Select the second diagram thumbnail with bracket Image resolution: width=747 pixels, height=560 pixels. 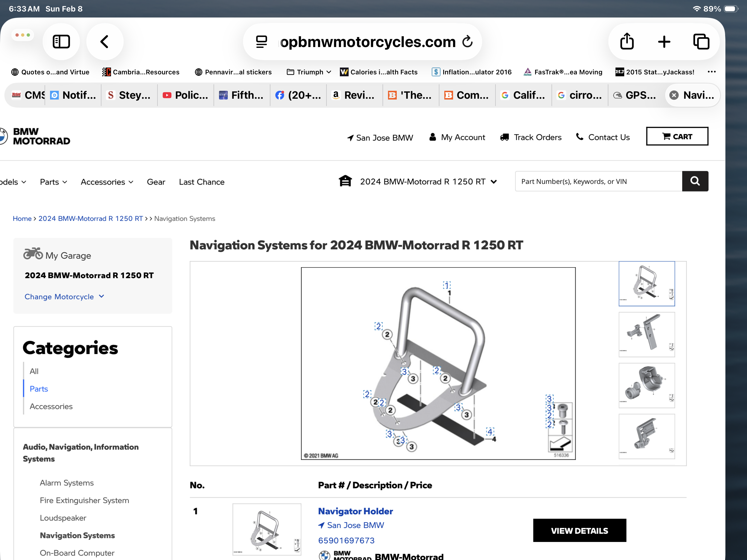(x=647, y=334)
